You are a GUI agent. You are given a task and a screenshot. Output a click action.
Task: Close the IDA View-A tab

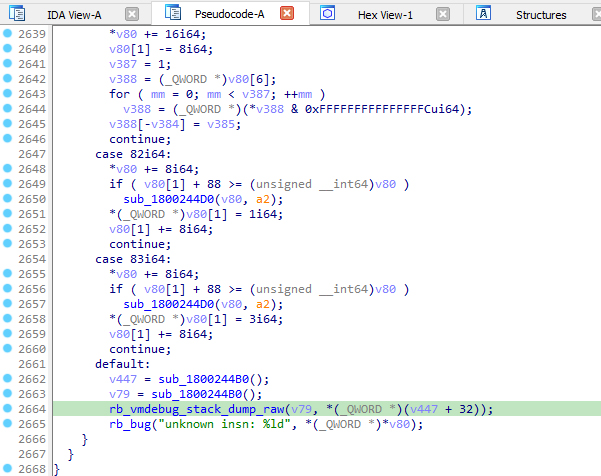coord(132,15)
